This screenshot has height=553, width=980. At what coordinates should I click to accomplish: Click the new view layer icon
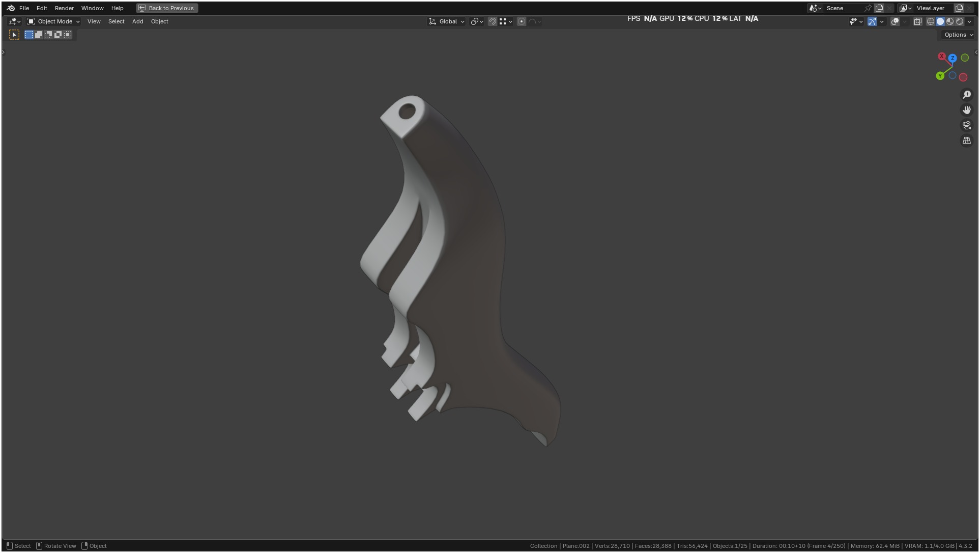click(959, 8)
